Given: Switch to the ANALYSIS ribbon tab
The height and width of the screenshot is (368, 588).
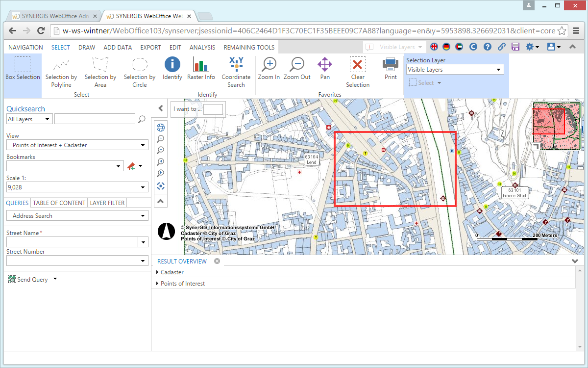Looking at the screenshot, I should [x=202, y=47].
